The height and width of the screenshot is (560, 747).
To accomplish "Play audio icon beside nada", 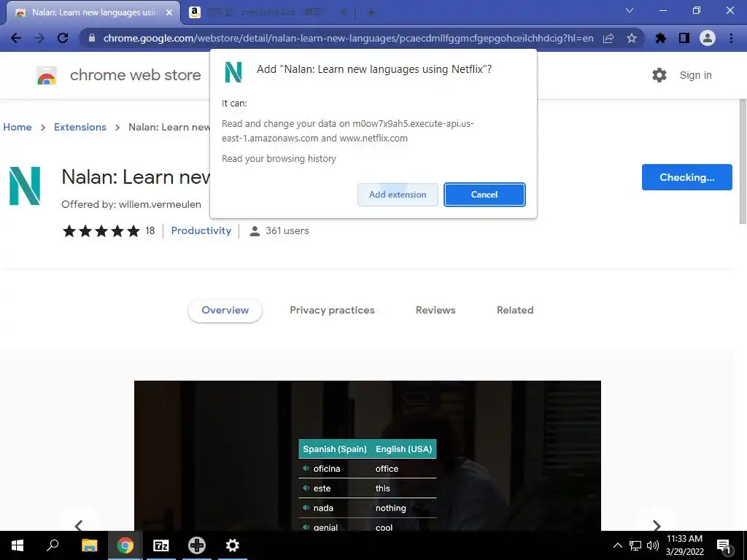I will pyautogui.click(x=306, y=507).
